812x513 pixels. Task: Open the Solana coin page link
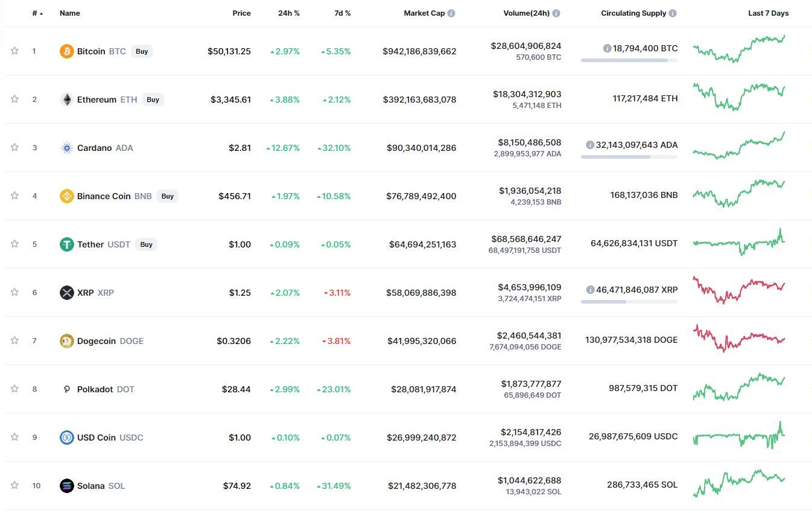click(x=91, y=486)
